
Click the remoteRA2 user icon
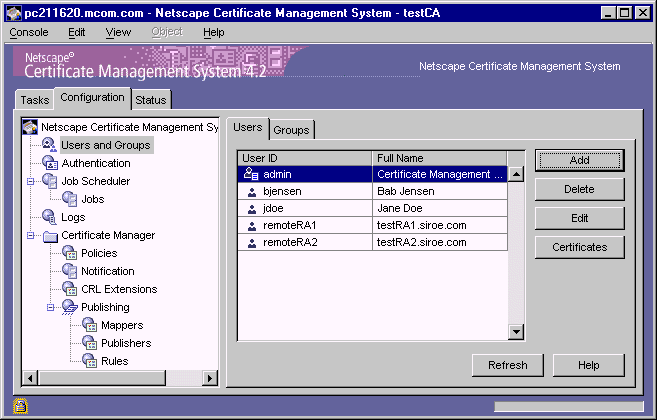click(252, 243)
